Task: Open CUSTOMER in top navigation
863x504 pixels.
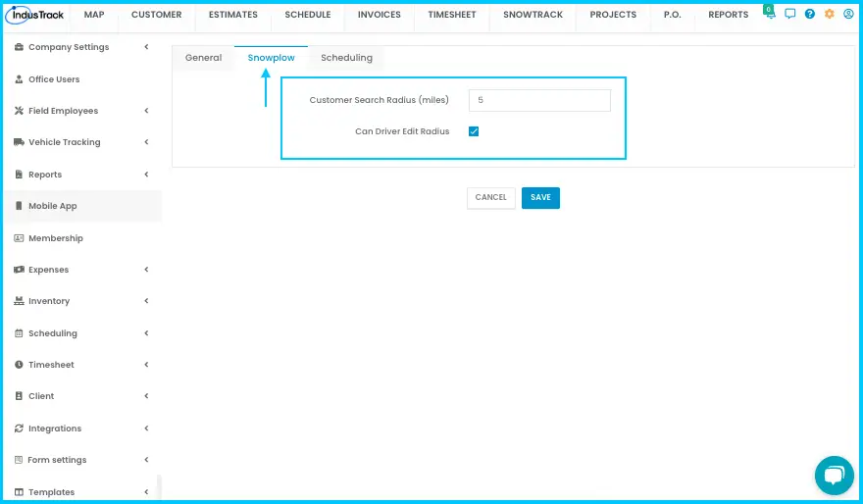Action: 156,15
